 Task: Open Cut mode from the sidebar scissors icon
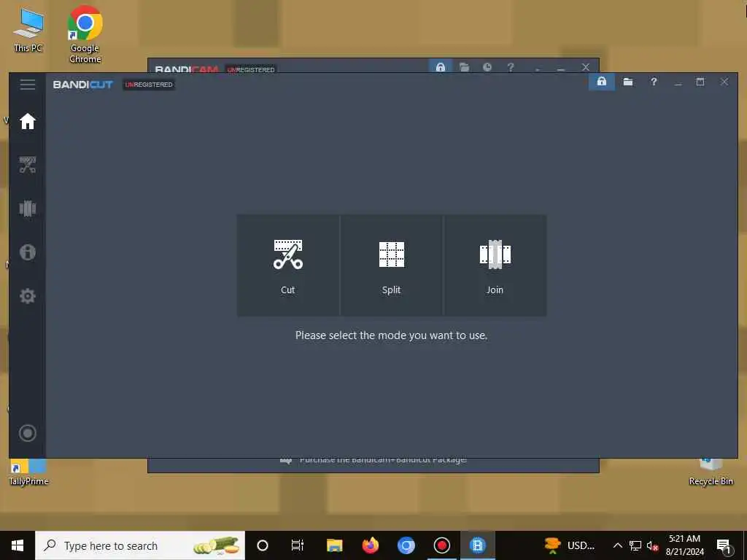tap(28, 165)
